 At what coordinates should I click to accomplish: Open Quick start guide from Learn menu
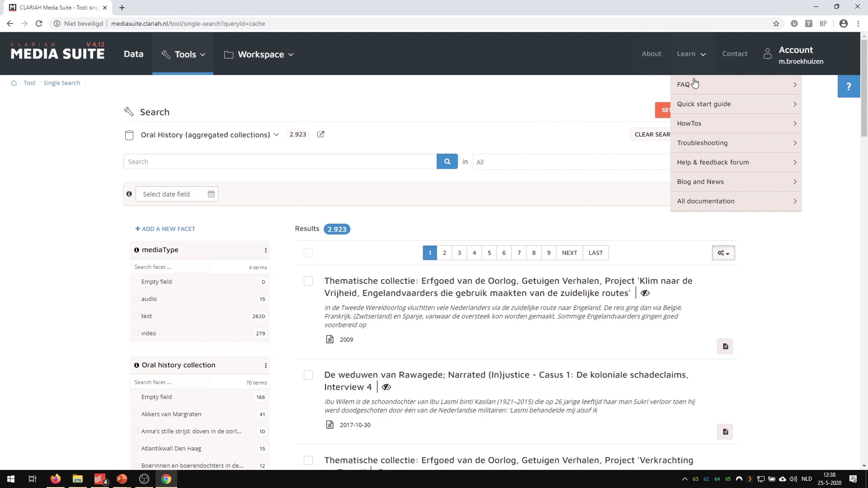point(736,104)
